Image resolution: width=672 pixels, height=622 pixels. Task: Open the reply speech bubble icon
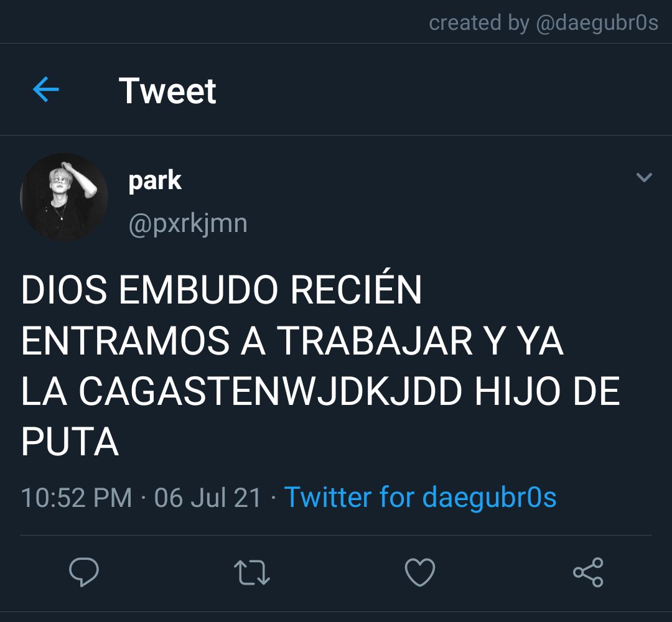(x=84, y=572)
